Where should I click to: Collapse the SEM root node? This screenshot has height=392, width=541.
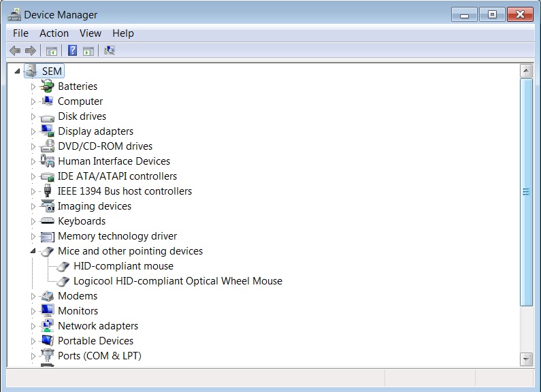(17, 71)
